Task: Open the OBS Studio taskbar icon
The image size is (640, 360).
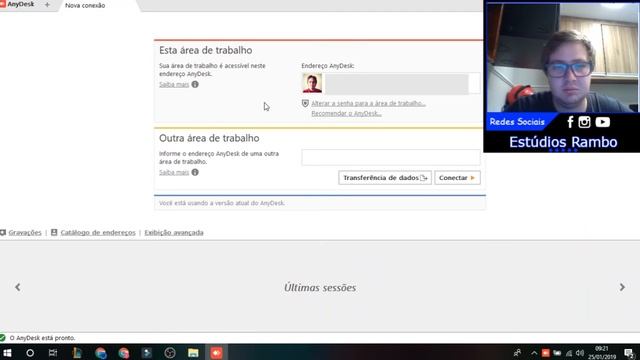Action: coord(170,353)
